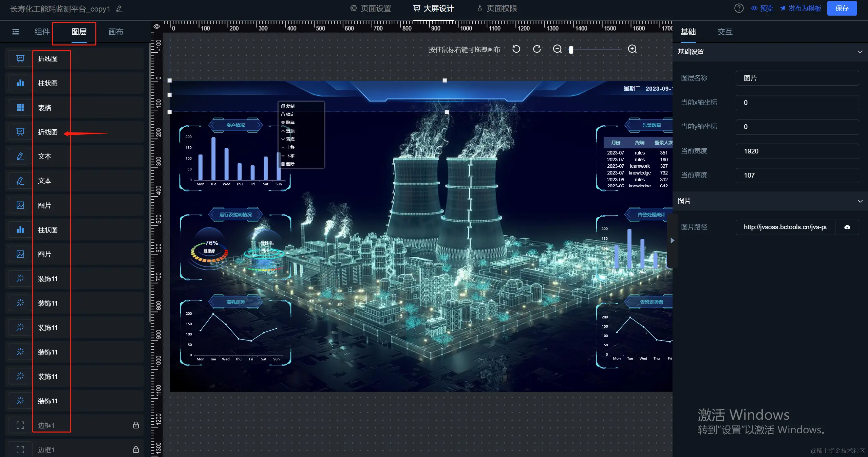The width and height of the screenshot is (868, 457).
Task: Collapse the 基础设置 section
Action: click(x=860, y=52)
